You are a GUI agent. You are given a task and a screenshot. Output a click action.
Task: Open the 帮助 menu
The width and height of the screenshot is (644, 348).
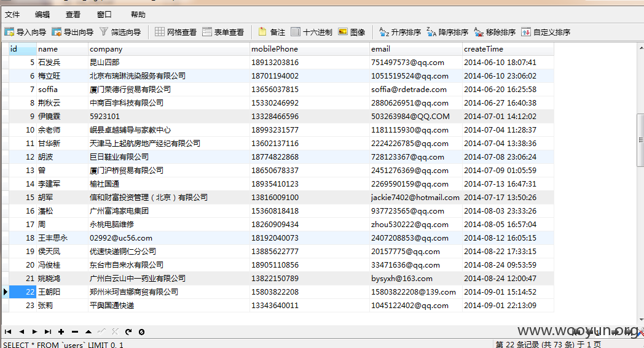(138, 15)
